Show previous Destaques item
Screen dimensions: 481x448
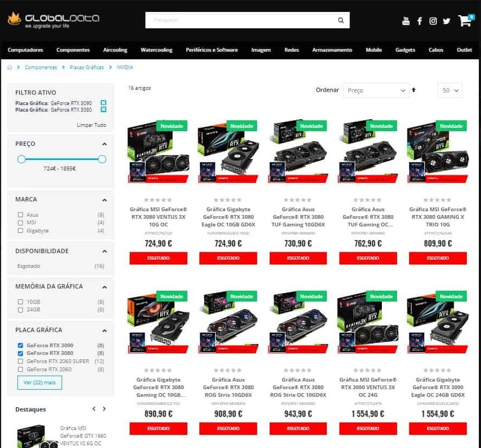94,409
